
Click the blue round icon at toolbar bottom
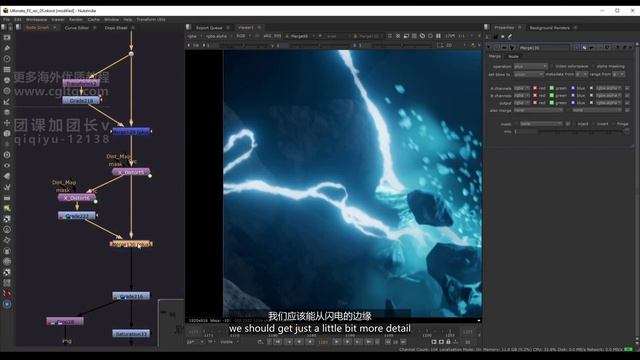click(7, 304)
